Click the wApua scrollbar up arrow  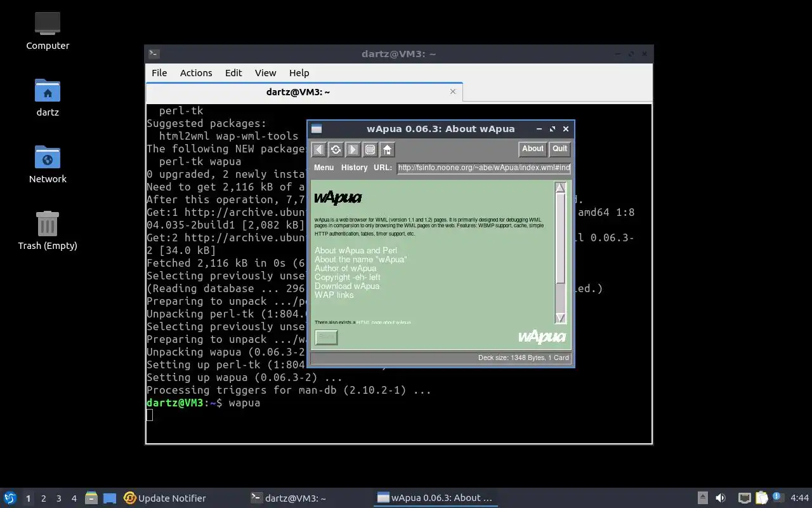(x=560, y=188)
